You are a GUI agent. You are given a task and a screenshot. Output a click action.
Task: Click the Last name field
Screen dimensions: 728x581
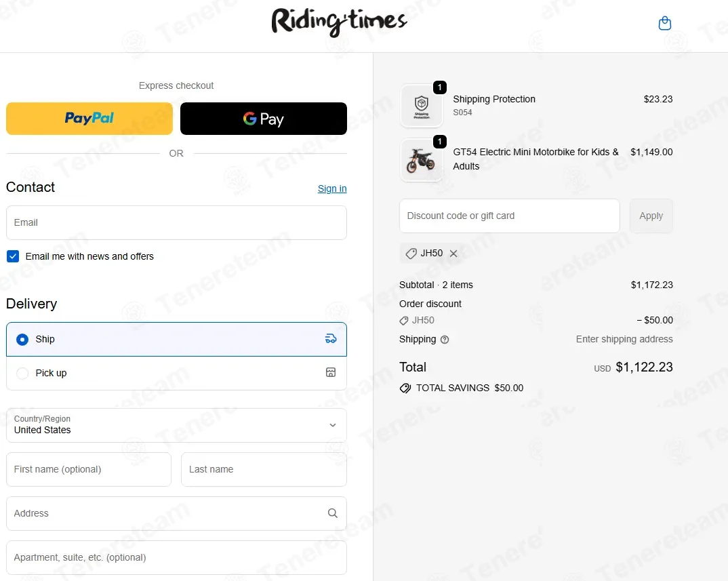pos(263,469)
